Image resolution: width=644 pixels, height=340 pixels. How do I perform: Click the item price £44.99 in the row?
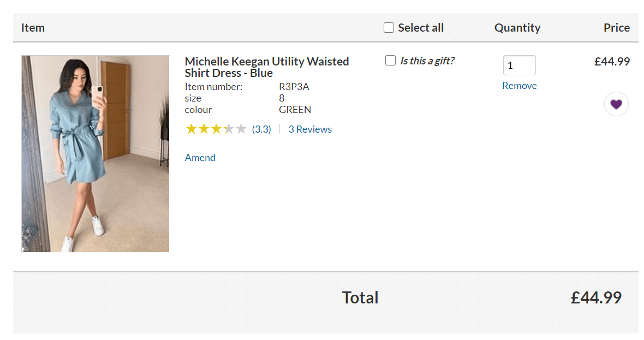[x=612, y=62]
